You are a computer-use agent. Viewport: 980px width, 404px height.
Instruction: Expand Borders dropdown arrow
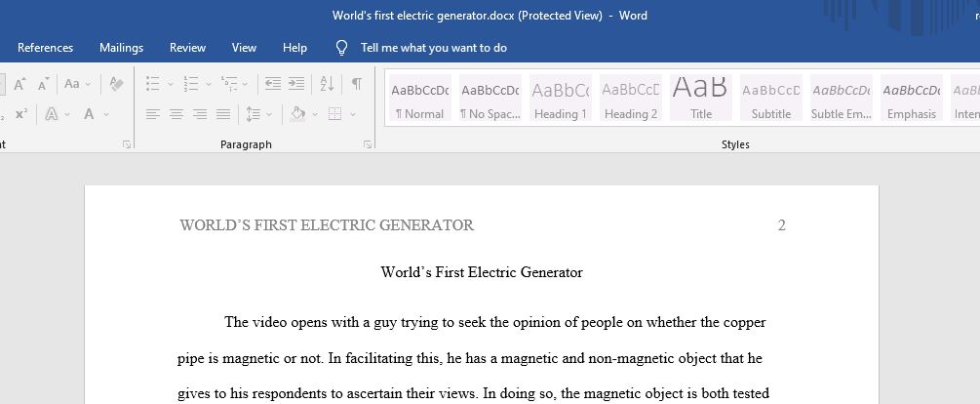(x=353, y=114)
